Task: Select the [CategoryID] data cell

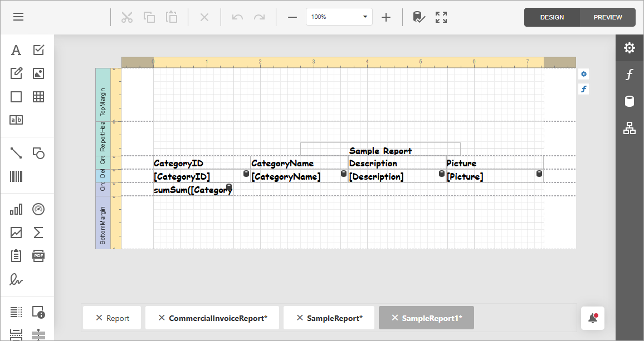Action: (x=202, y=176)
